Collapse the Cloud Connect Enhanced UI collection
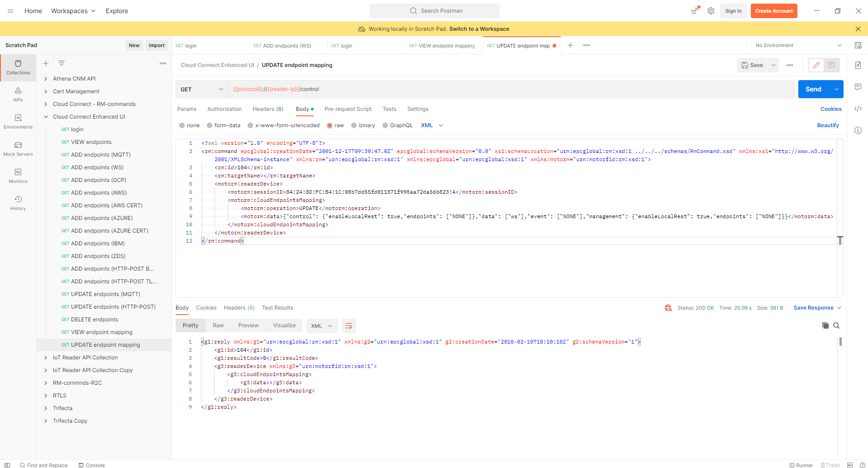The height and width of the screenshot is (468, 868). [46, 117]
